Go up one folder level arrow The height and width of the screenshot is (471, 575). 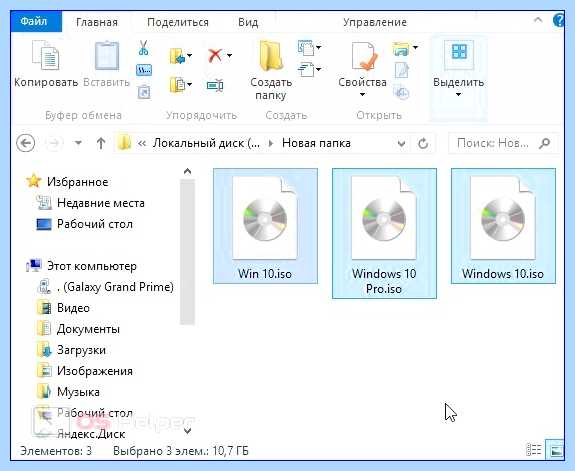pos(101,143)
